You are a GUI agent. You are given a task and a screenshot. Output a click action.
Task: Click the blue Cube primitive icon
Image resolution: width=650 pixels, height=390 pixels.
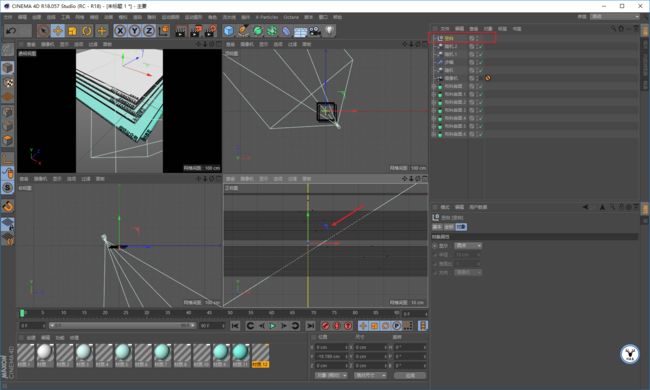click(x=229, y=31)
